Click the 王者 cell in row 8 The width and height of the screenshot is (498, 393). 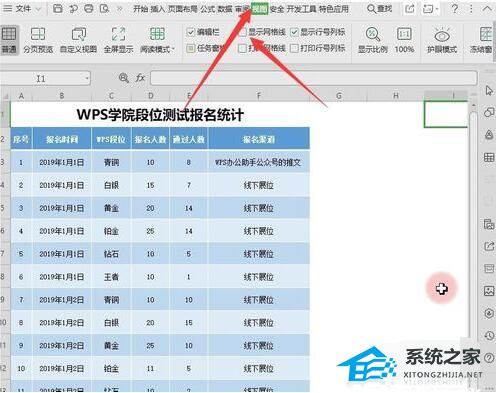pos(111,277)
